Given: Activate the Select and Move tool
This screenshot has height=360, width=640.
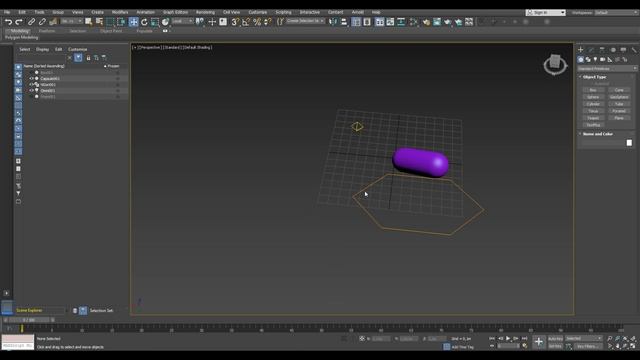Looking at the screenshot, I should (133, 22).
